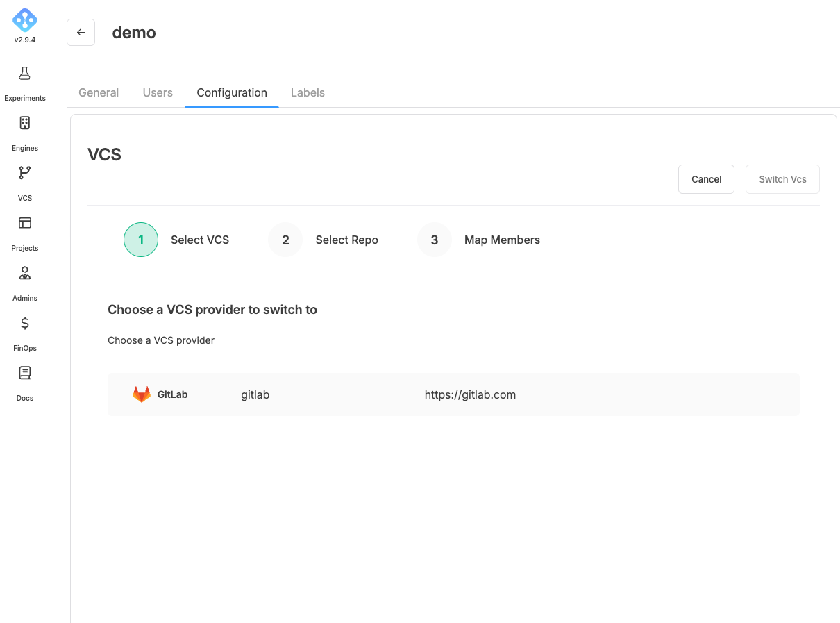Click the Select VCS step label

coord(200,240)
